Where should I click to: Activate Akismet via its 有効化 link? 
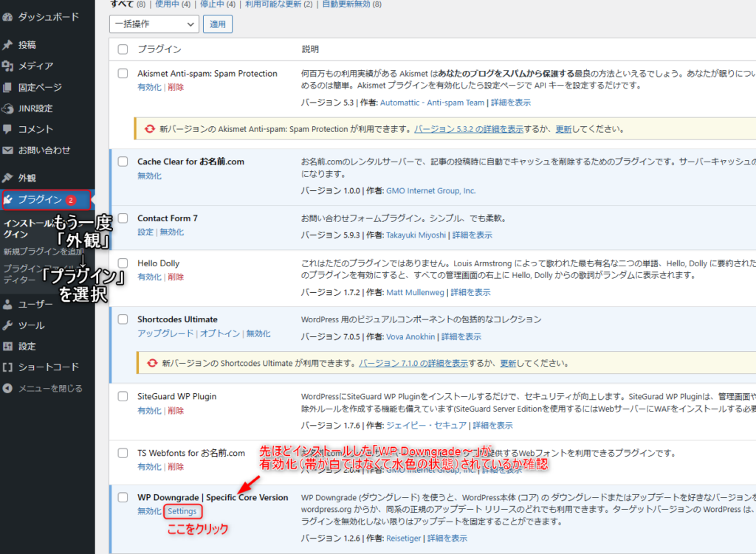149,87
